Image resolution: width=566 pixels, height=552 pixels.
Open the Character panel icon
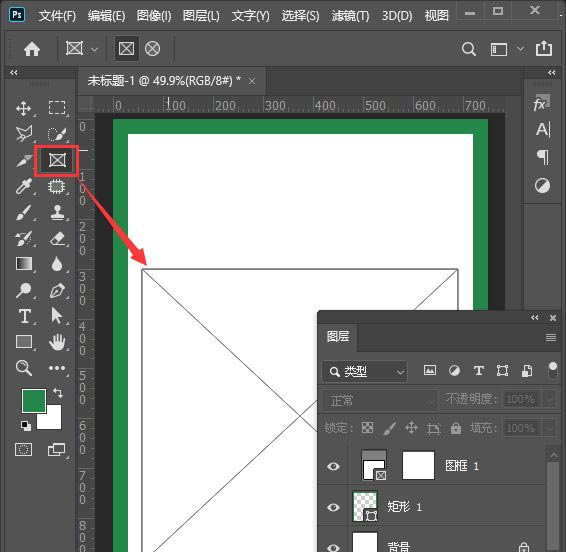coord(543,129)
